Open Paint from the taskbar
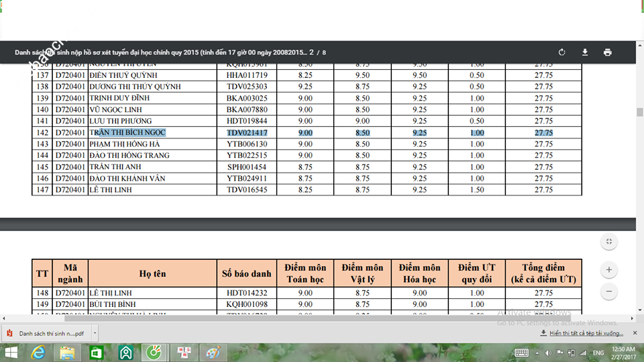 (x=213, y=353)
